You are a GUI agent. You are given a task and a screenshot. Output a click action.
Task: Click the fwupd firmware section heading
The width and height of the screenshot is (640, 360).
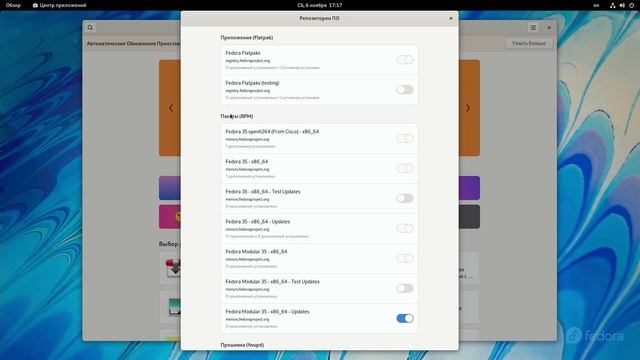(x=242, y=345)
